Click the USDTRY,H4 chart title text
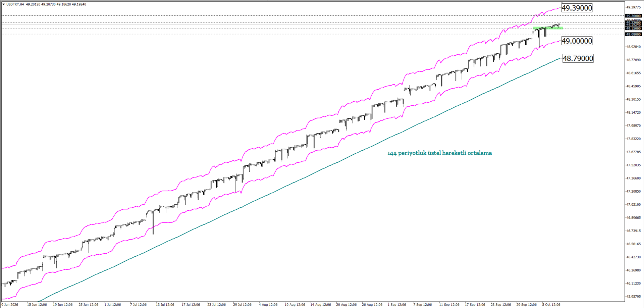The height and width of the screenshot is (308, 644). click(15, 4)
